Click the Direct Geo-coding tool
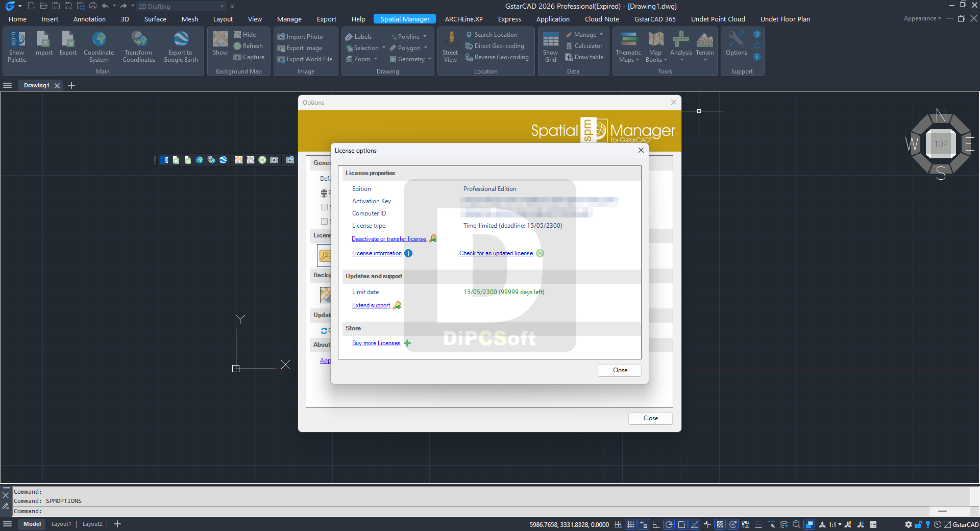 click(x=495, y=46)
